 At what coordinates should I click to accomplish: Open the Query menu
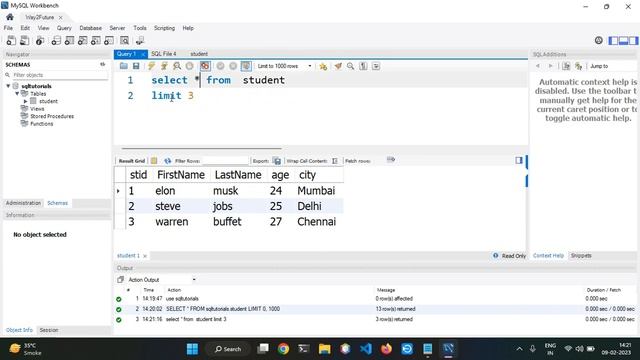click(x=64, y=28)
